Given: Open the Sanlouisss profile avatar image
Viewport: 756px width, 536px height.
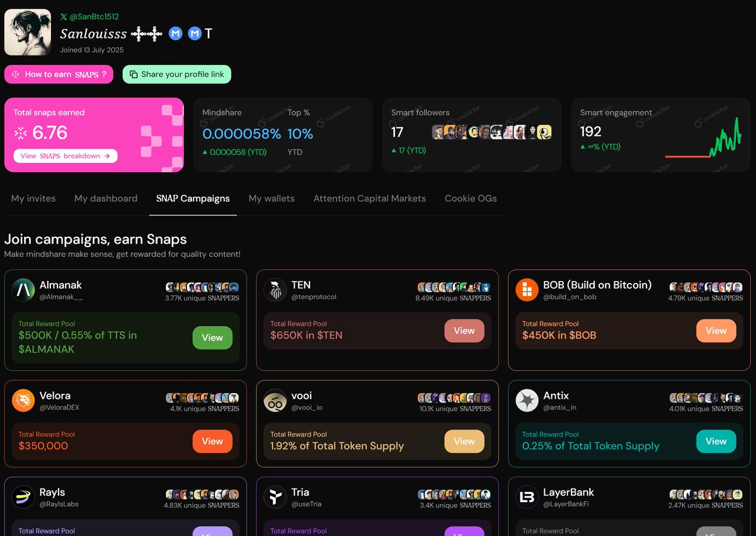Looking at the screenshot, I should tap(28, 32).
